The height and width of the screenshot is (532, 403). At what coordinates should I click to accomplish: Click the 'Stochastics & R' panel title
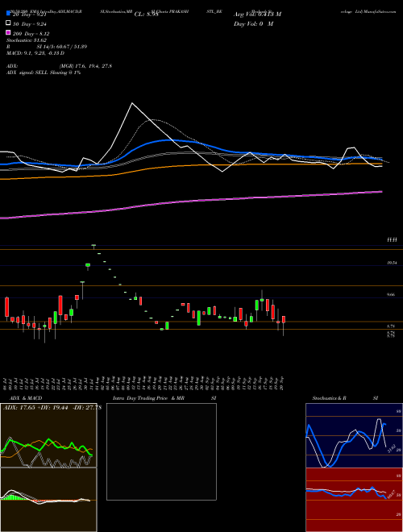click(329, 398)
